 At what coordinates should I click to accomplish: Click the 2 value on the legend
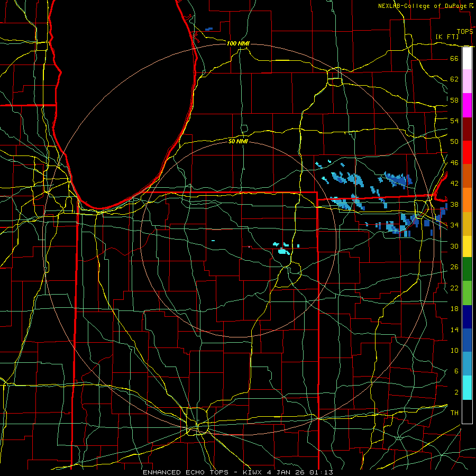[x=456, y=392]
